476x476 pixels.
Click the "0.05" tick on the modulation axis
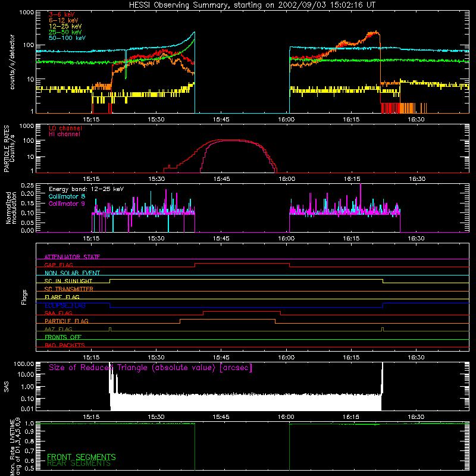point(27,223)
